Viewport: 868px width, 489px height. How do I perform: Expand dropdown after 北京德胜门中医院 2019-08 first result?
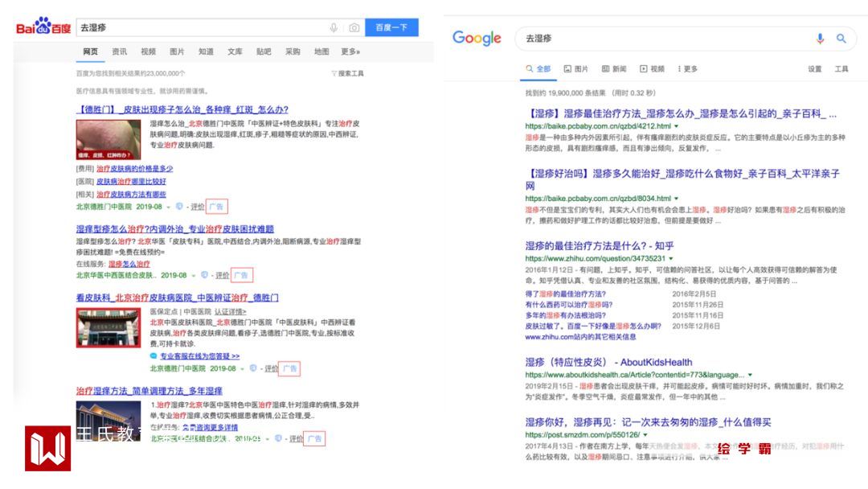[168, 208]
